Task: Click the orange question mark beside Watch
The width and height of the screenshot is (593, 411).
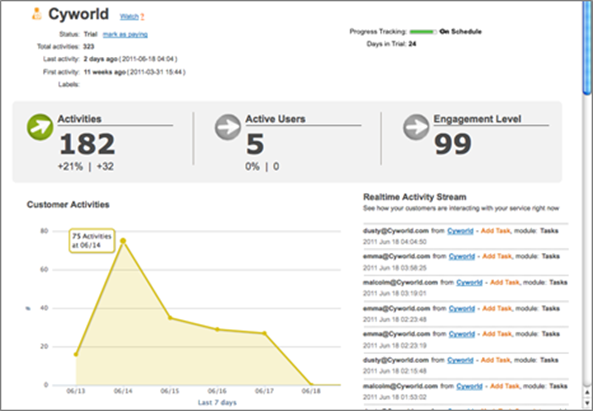Action: pos(142,17)
